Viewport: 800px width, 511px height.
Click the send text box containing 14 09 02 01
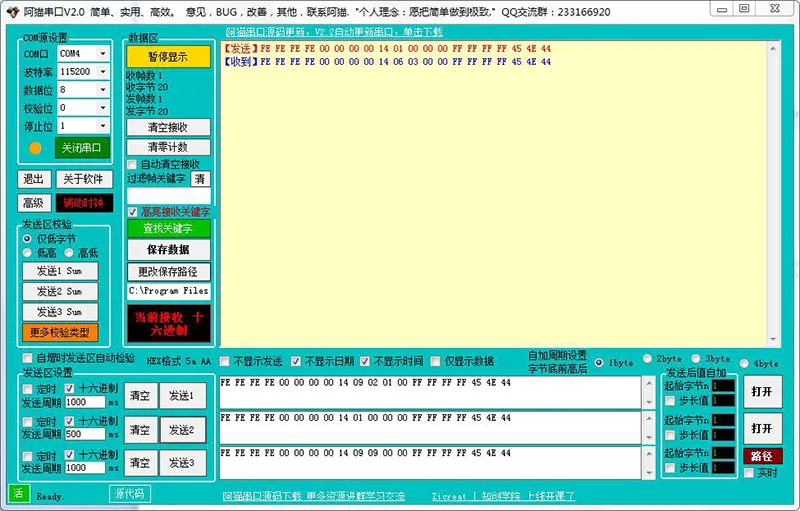pyautogui.click(x=431, y=392)
